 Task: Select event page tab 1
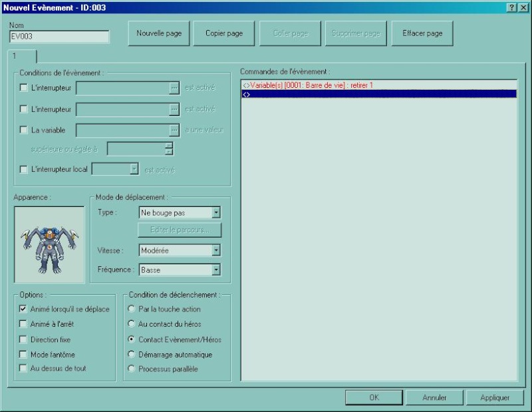(x=21, y=57)
